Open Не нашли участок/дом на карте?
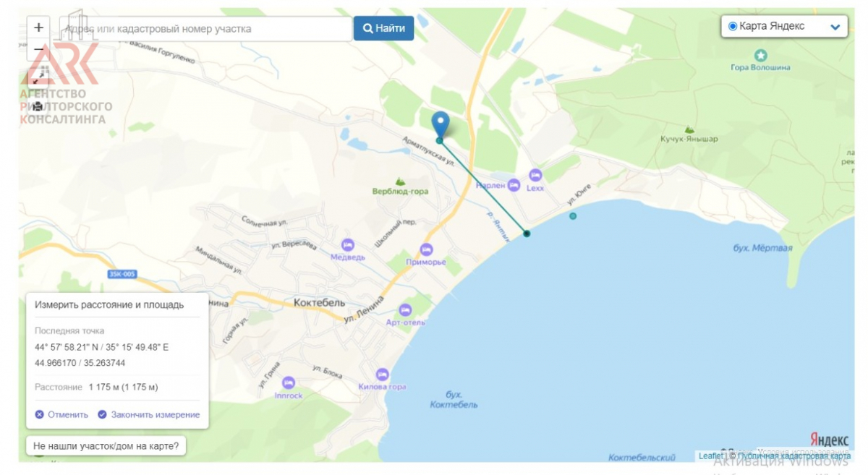This screenshot has width=868, height=475. click(x=106, y=446)
